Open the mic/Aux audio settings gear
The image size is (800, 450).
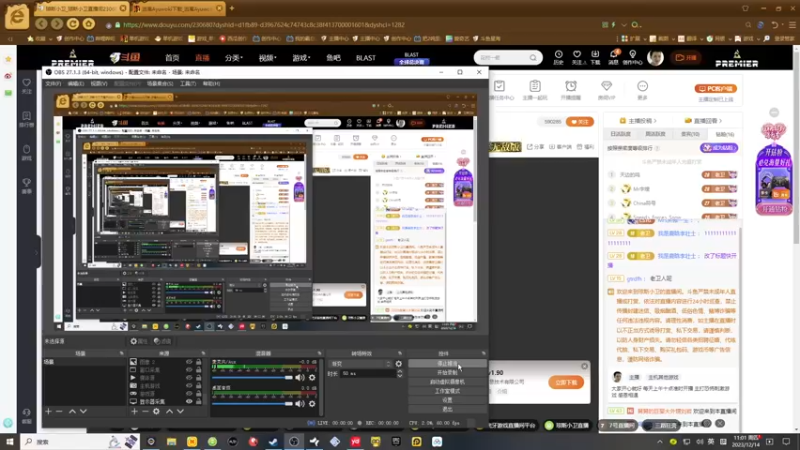coord(312,378)
